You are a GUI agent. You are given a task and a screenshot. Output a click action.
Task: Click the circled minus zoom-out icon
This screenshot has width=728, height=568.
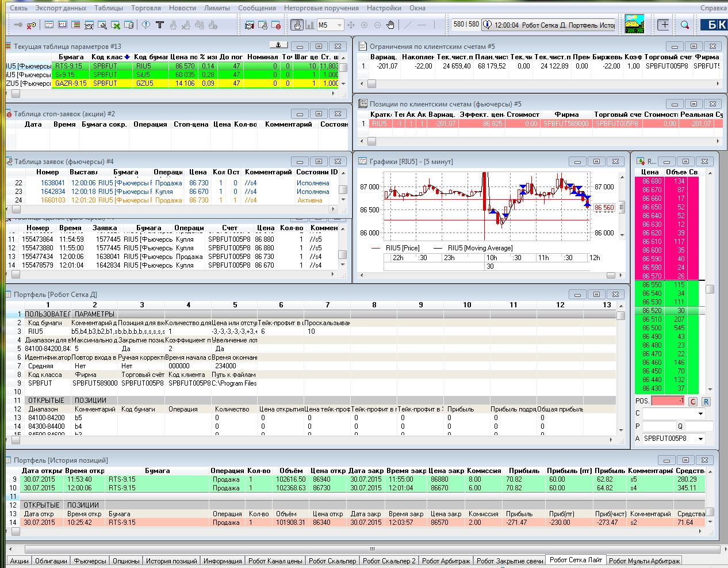[378, 25]
